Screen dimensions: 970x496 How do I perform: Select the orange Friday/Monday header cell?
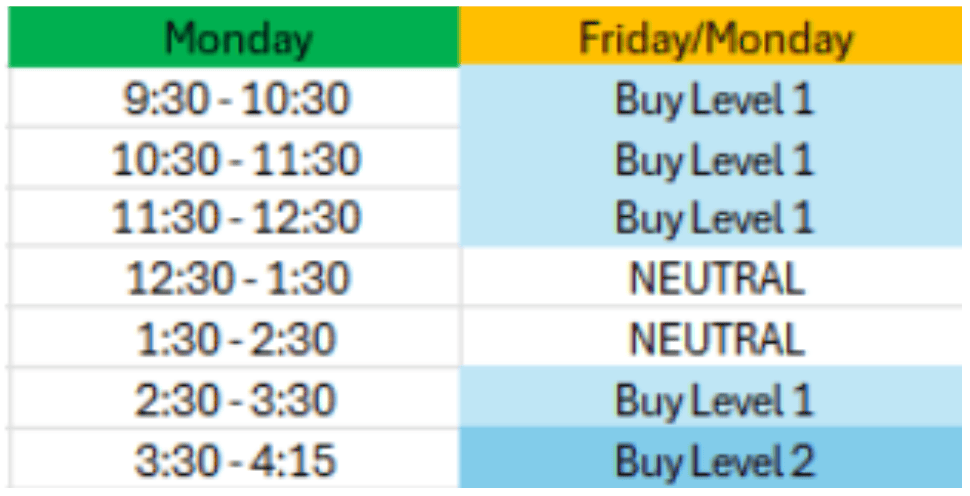[711, 36]
